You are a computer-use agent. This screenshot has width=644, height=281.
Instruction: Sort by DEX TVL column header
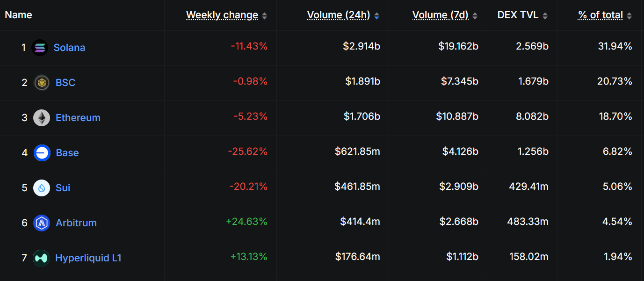point(519,15)
